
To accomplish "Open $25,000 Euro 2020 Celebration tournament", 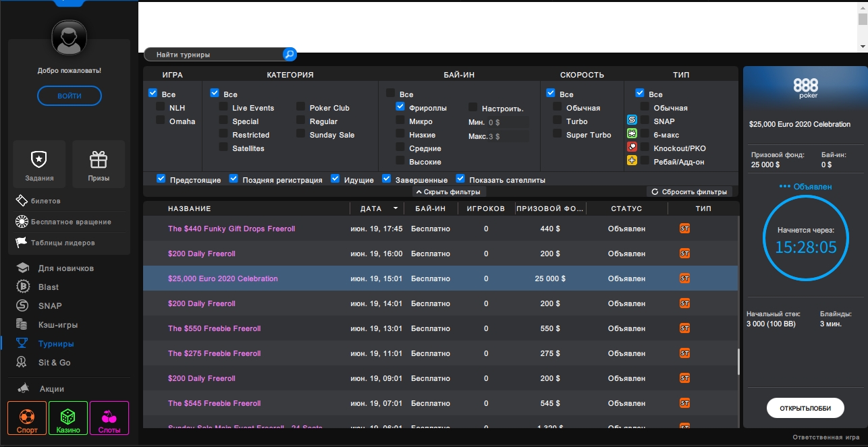I will [x=223, y=278].
